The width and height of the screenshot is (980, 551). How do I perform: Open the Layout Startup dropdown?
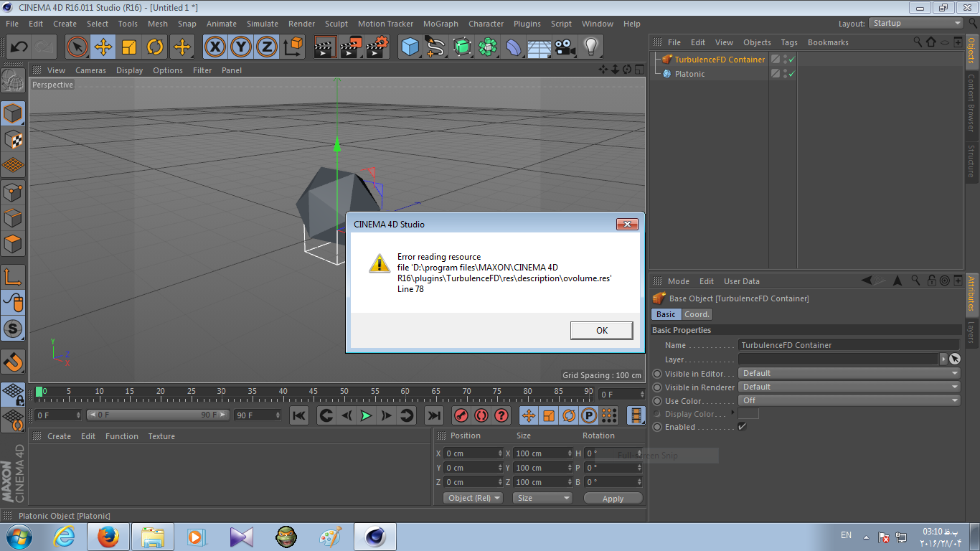pyautogui.click(x=916, y=23)
